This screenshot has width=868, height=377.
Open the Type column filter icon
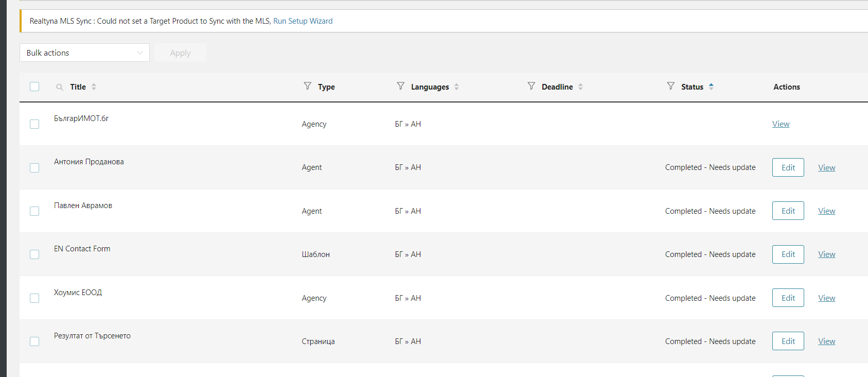pos(307,86)
